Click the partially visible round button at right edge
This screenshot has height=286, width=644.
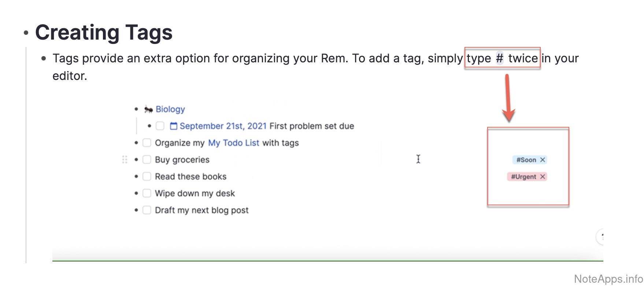(601, 237)
